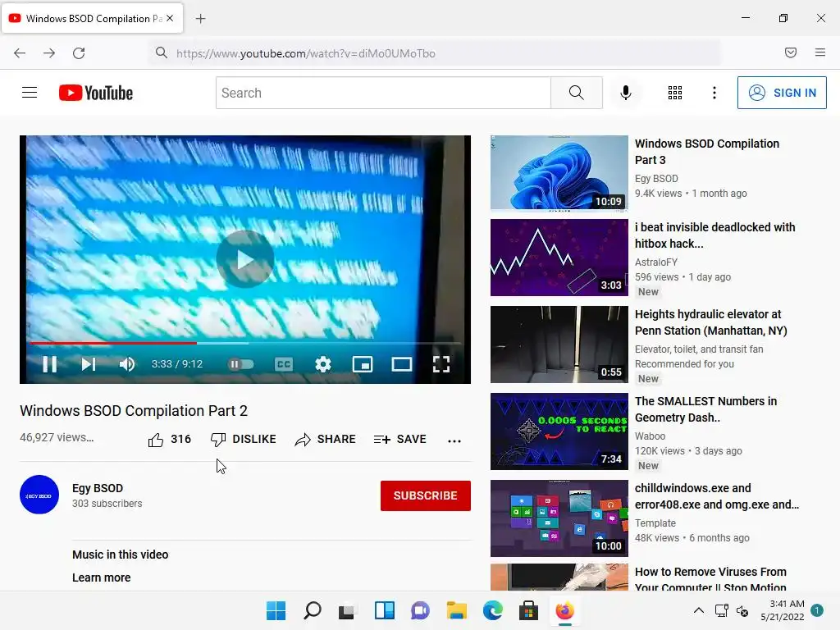Open Widgets from taskbar

point(384,610)
